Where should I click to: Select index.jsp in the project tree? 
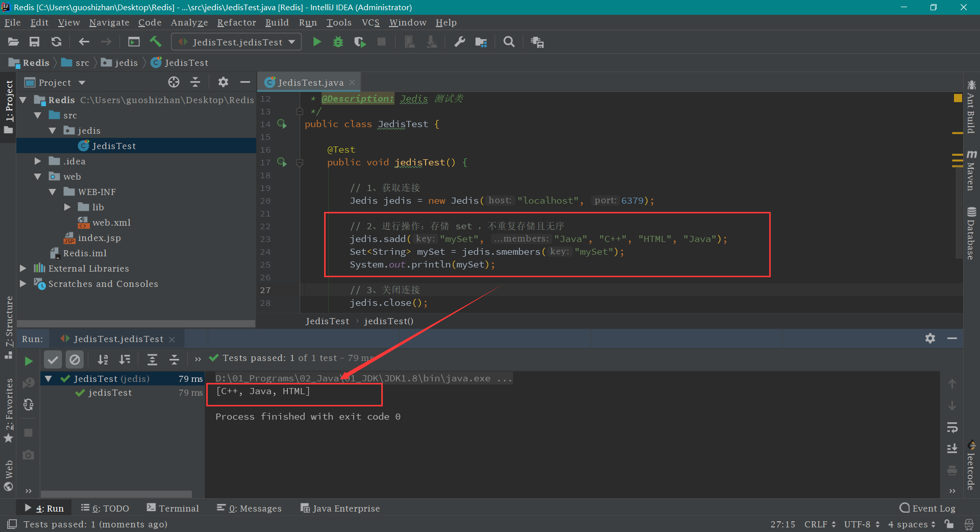(x=99, y=238)
